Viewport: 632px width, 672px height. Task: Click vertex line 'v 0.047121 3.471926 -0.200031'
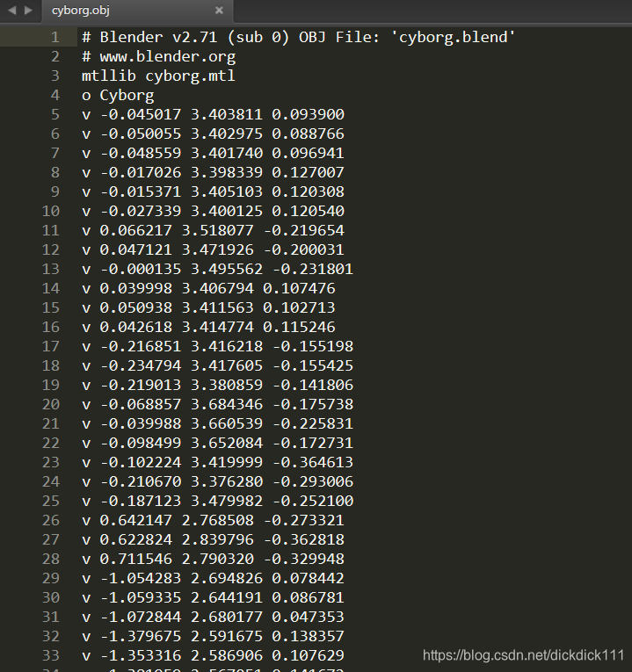213,249
